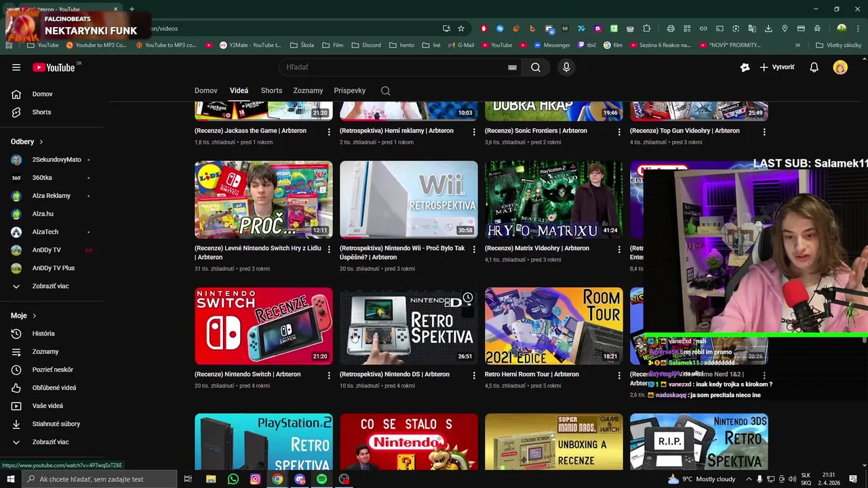Image resolution: width=868 pixels, height=488 pixels.
Task: Open WhatsApp from the taskbar
Action: tap(233, 479)
